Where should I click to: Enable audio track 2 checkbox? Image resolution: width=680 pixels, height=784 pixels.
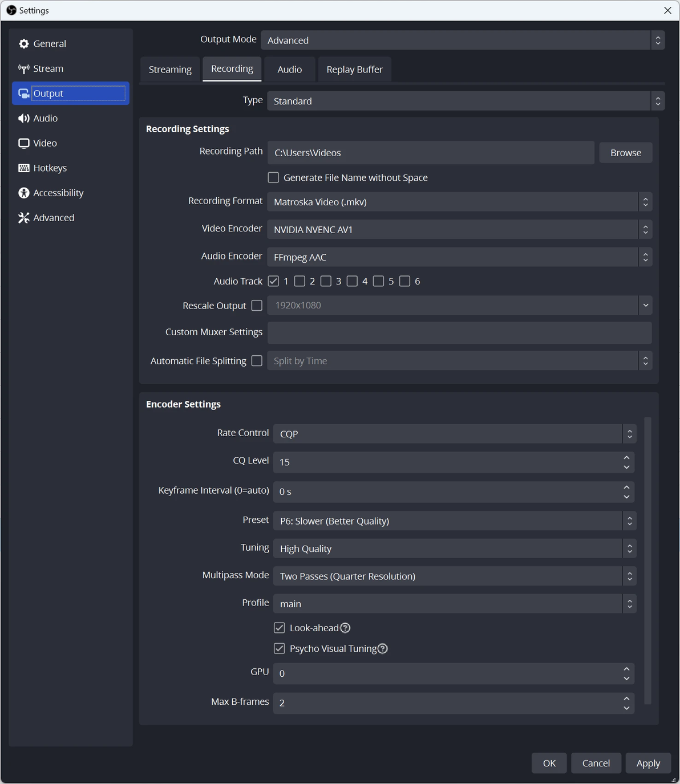click(299, 281)
